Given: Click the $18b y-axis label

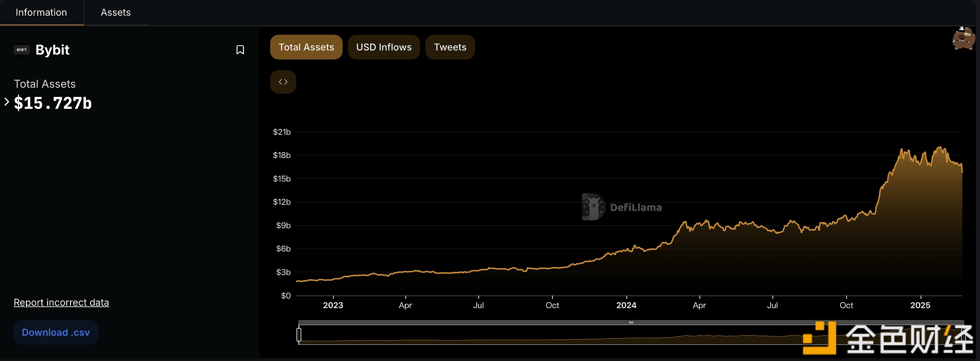Looking at the screenshot, I should pos(282,155).
